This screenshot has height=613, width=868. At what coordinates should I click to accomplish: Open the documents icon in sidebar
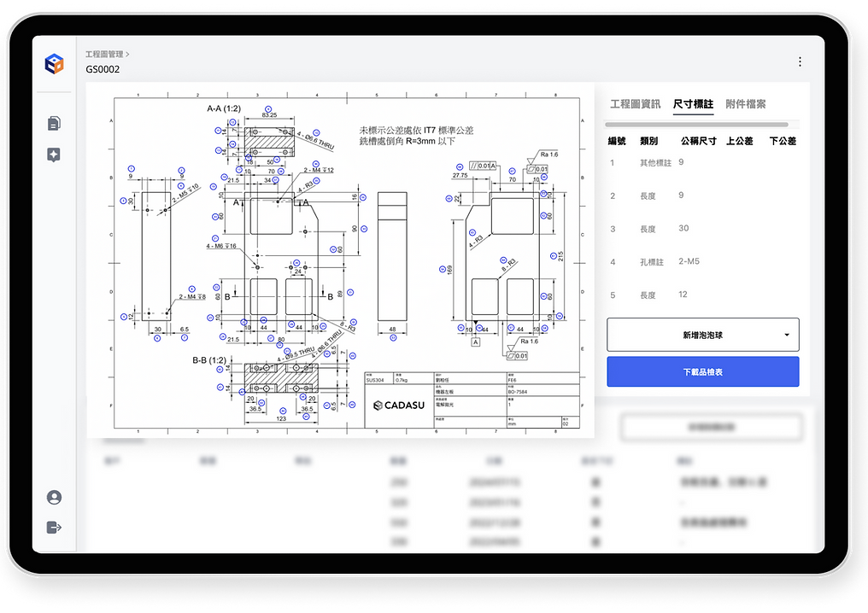(x=54, y=123)
